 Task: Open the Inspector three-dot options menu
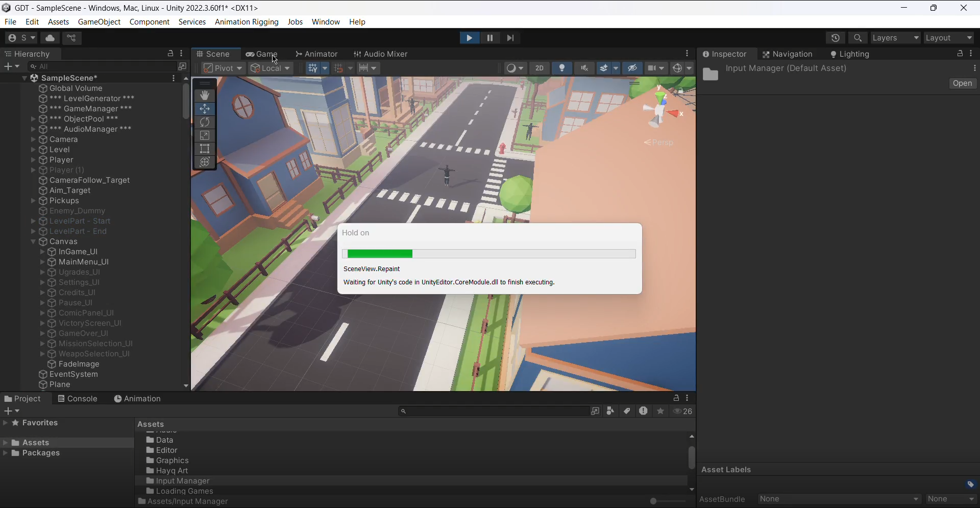(x=971, y=54)
